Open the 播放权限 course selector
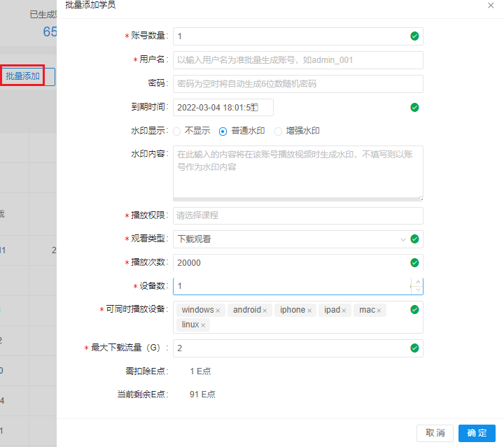The width and height of the screenshot is (504, 447). tap(297, 215)
